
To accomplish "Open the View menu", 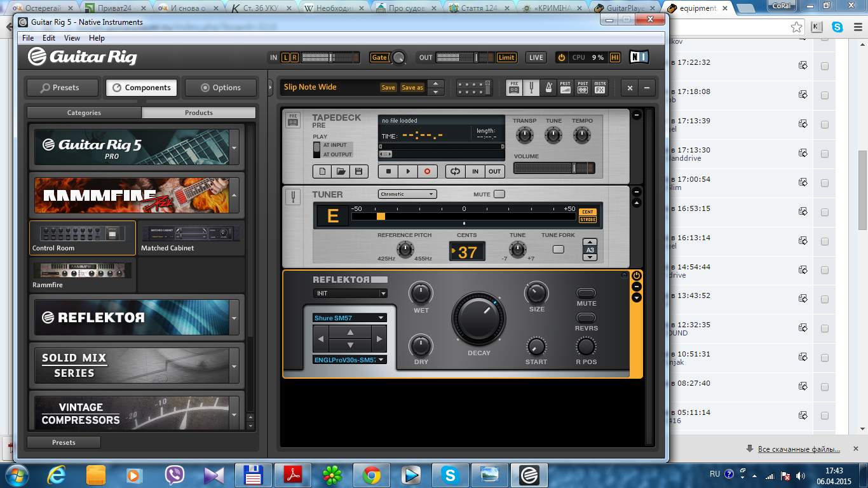I will [x=72, y=38].
